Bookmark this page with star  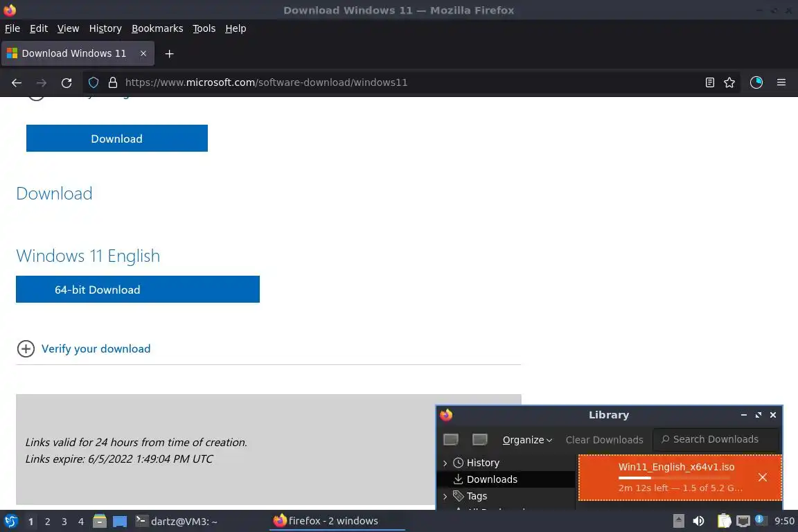pos(729,82)
